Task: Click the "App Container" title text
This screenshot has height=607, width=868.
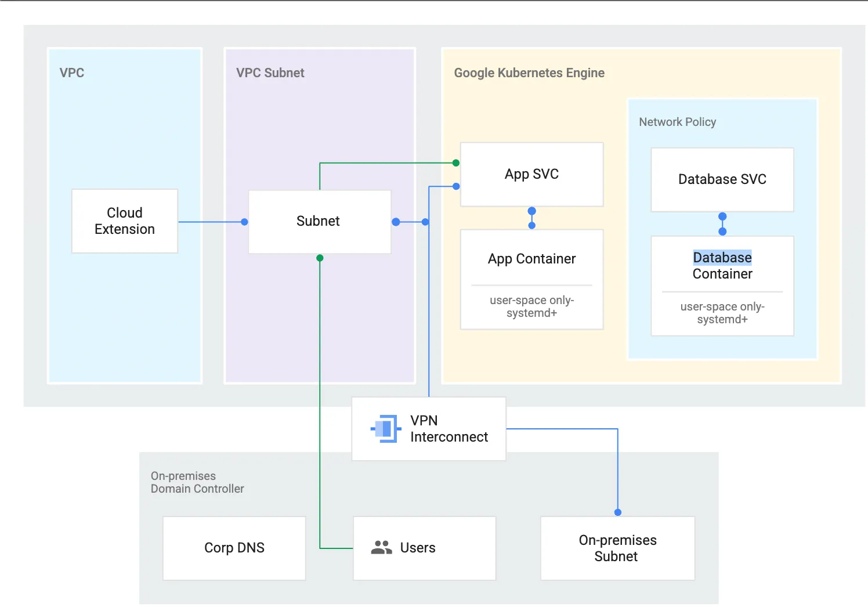Action: [x=532, y=259]
